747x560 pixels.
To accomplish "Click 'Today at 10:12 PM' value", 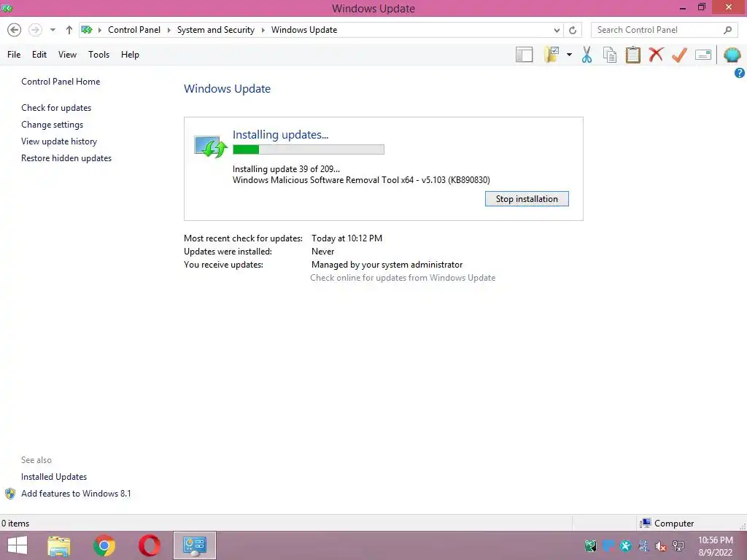I will [x=347, y=238].
